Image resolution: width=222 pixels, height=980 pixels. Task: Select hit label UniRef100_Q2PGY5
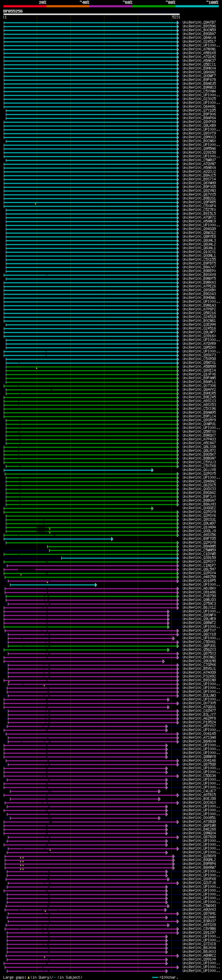(199, 473)
